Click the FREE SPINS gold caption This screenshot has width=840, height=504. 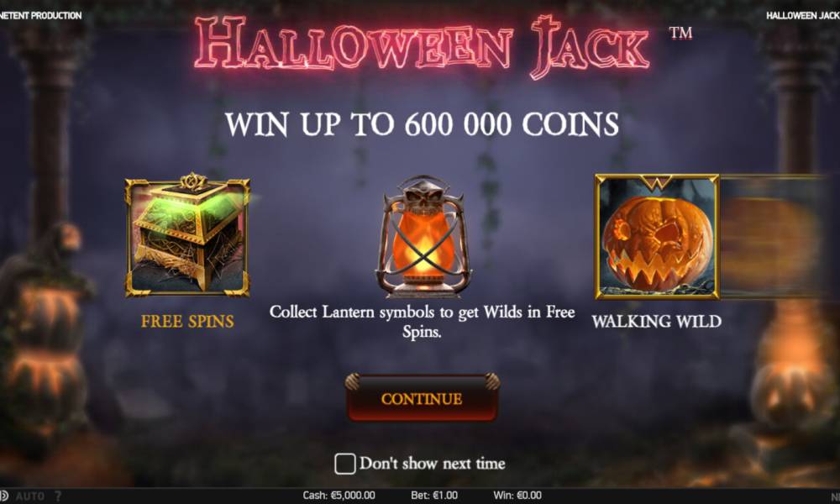click(187, 322)
